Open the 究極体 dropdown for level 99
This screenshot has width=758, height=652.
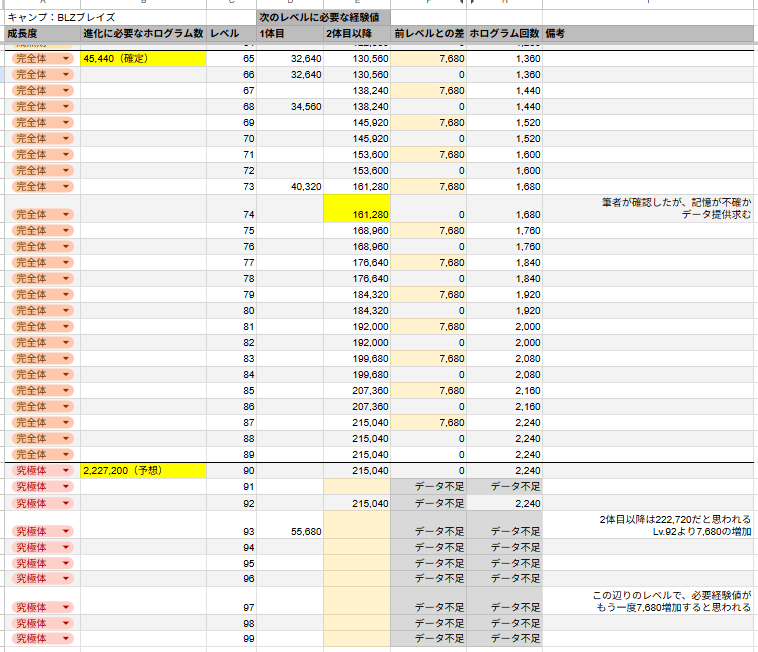tap(66, 639)
